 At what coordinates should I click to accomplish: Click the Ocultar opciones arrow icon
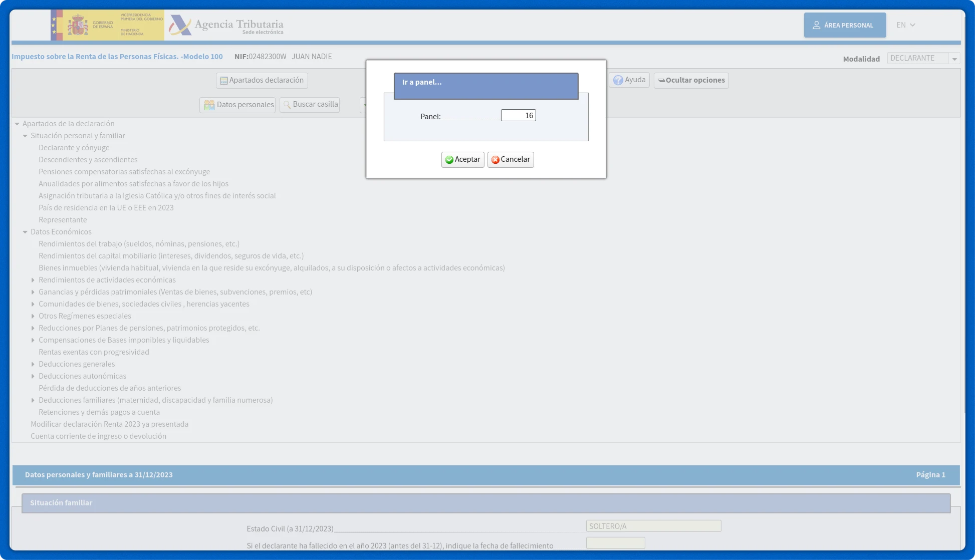pyautogui.click(x=661, y=81)
